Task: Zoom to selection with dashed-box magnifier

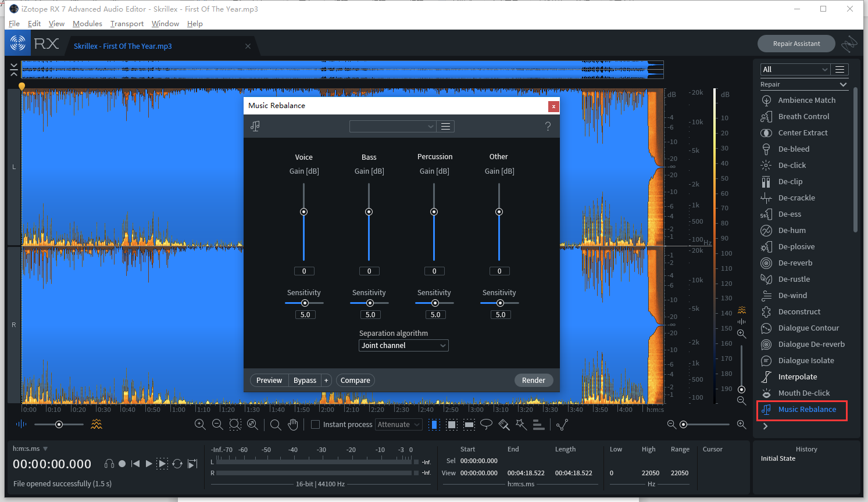Action: [x=235, y=425]
